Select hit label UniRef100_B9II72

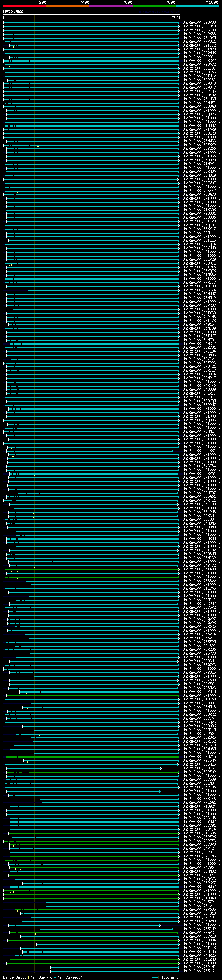click(x=199, y=45)
